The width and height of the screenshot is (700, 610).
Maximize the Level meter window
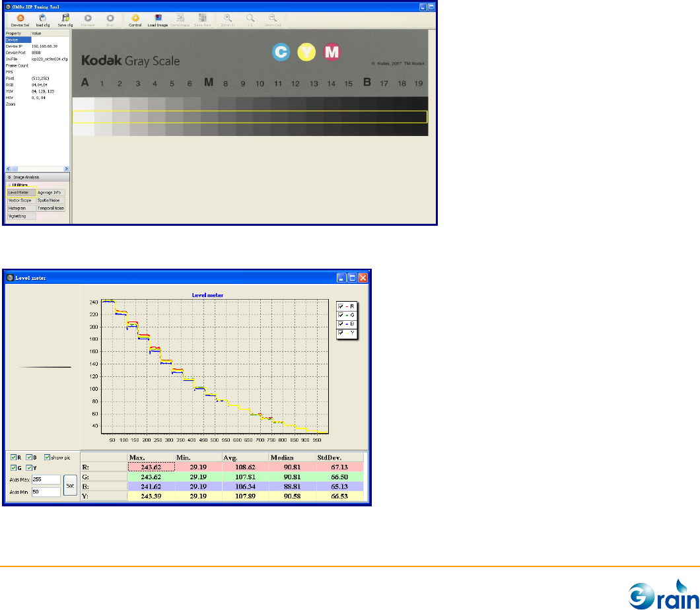(x=352, y=278)
